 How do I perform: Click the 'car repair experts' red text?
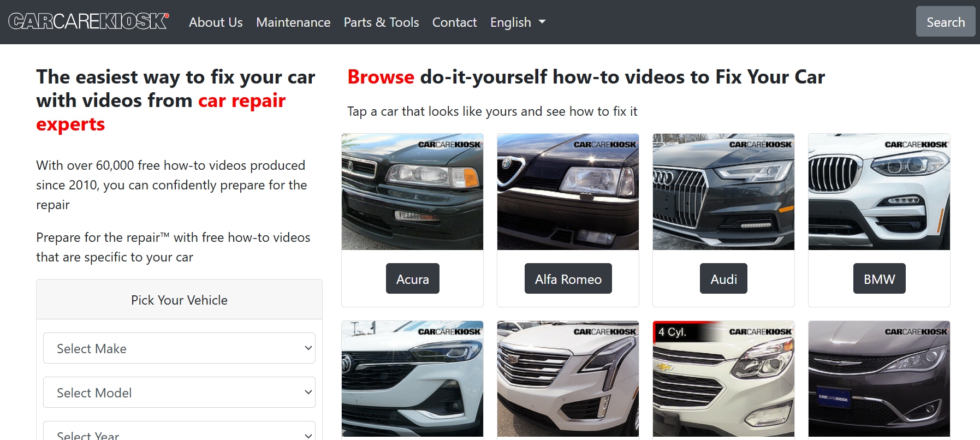pyautogui.click(x=161, y=112)
